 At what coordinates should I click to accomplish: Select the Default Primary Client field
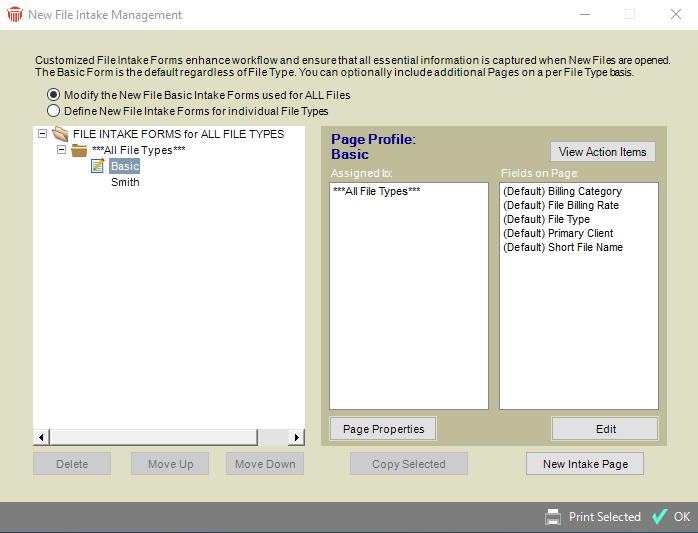557,233
